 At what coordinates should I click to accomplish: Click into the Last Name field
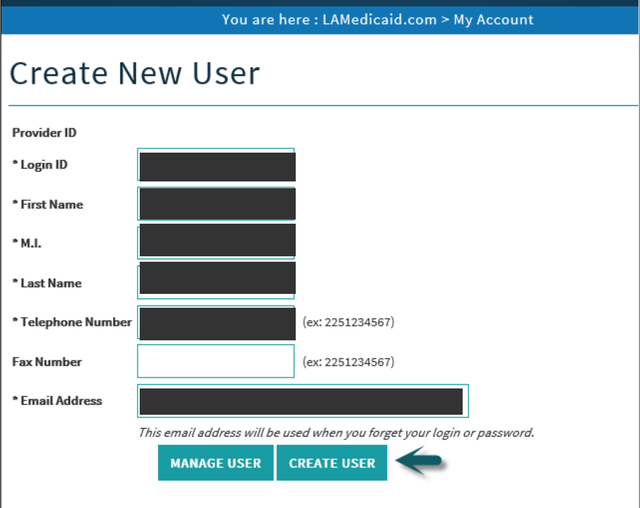(x=216, y=282)
